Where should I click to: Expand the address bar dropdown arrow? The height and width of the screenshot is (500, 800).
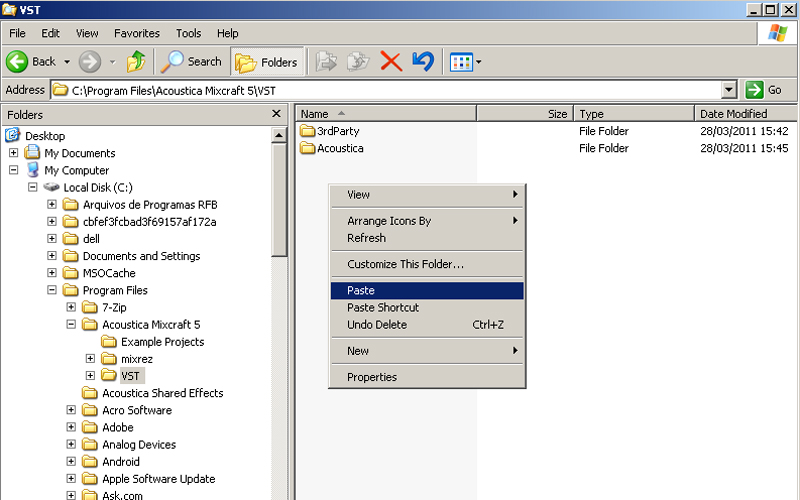729,90
